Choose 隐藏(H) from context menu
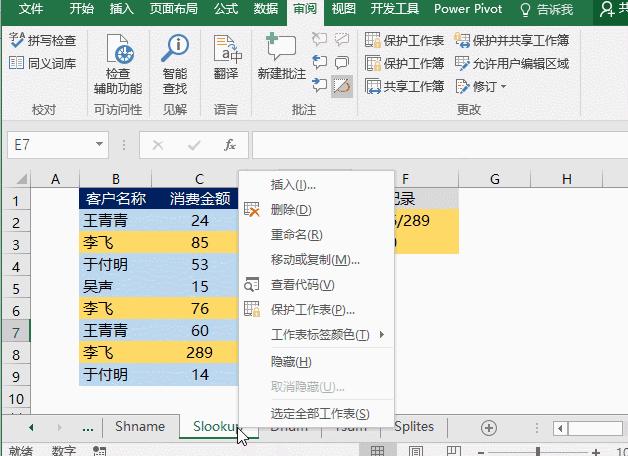 [x=316, y=362]
